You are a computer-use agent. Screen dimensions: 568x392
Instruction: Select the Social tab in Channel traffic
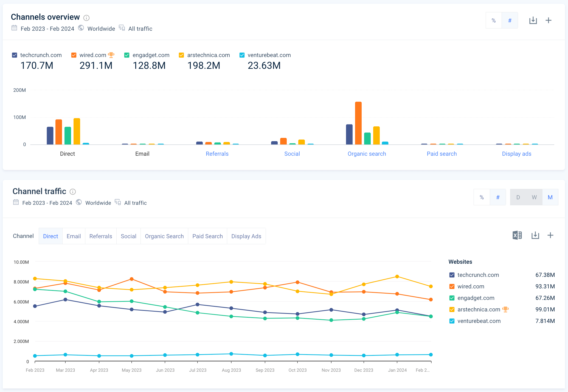pyautogui.click(x=128, y=236)
